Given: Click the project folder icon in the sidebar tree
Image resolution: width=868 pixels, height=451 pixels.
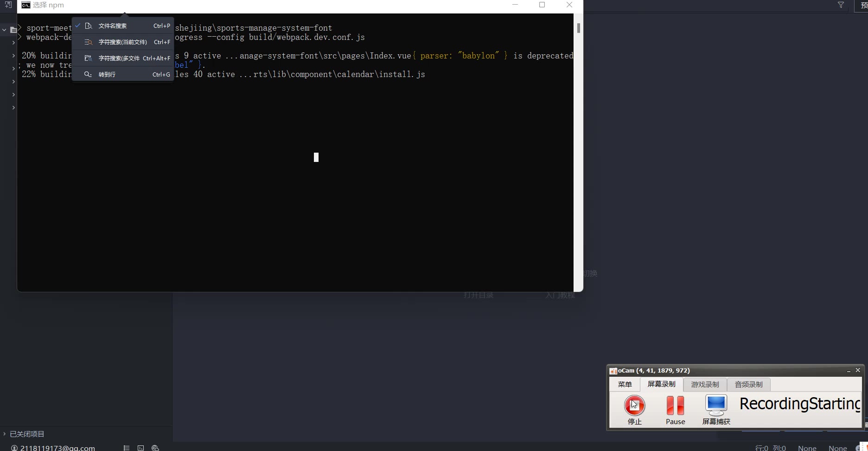Looking at the screenshot, I should 13,30.
